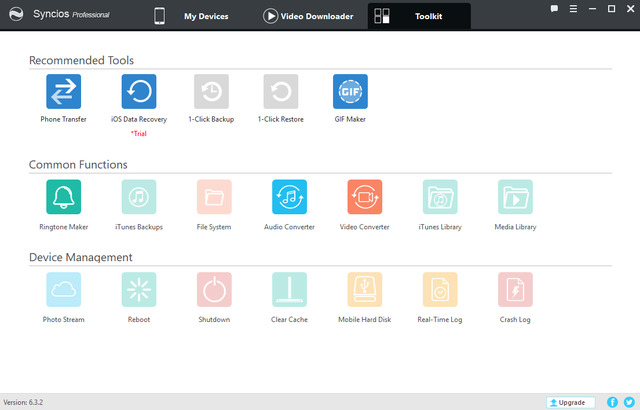Image resolution: width=640 pixels, height=410 pixels.
Task: Browse the File System tool
Action: [x=214, y=197]
